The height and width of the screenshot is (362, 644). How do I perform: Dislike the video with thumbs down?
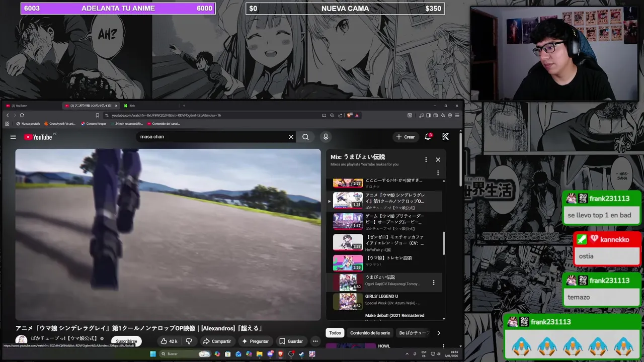tap(189, 341)
